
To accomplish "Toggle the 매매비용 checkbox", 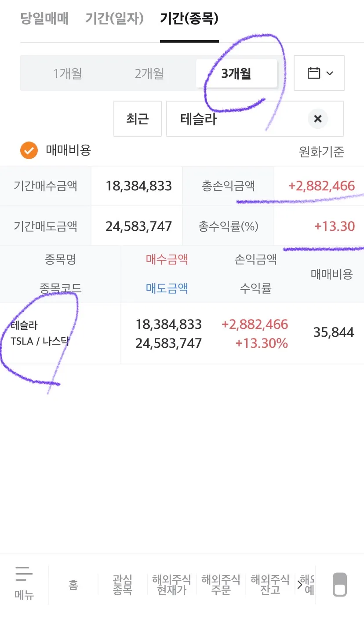I will (x=29, y=151).
